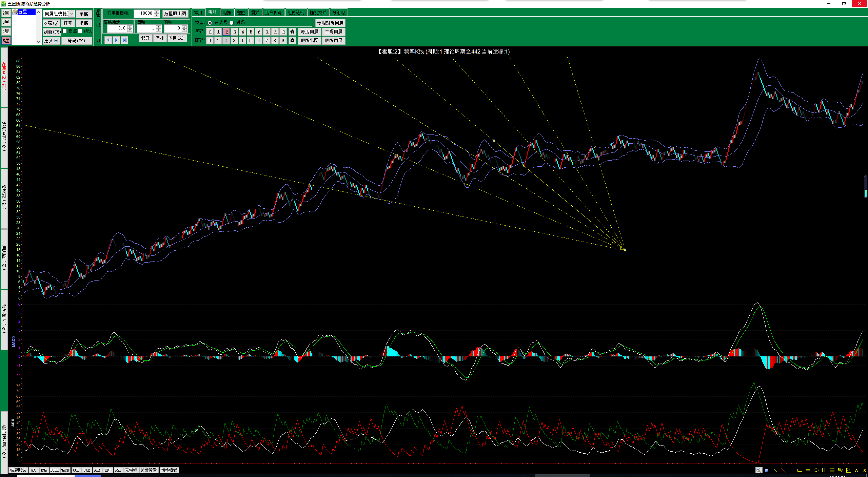
Task: Select the parallel double-line channel tool
Action: (x=808, y=470)
